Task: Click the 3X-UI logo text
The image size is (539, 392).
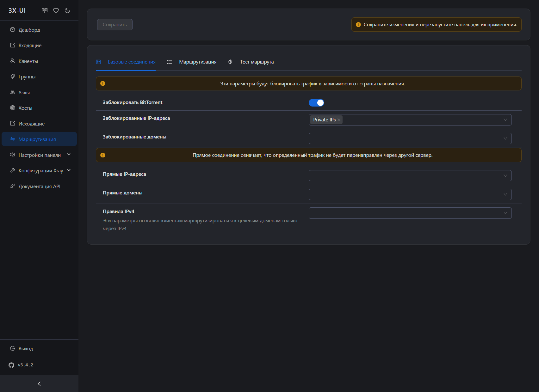Action: (x=17, y=10)
